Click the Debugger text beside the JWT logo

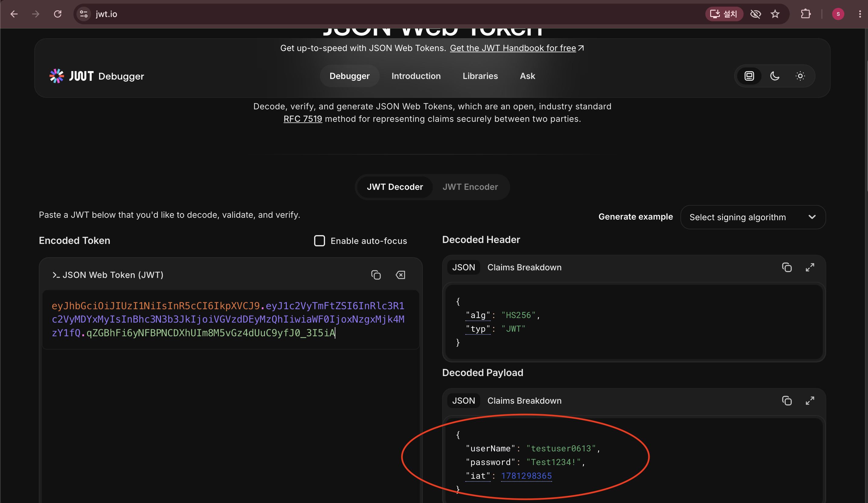click(121, 76)
